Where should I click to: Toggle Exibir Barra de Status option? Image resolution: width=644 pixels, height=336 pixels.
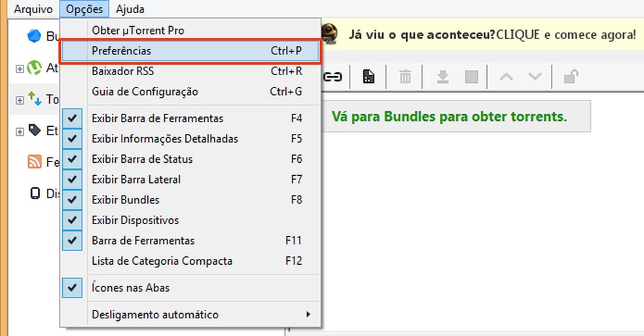click(190, 160)
